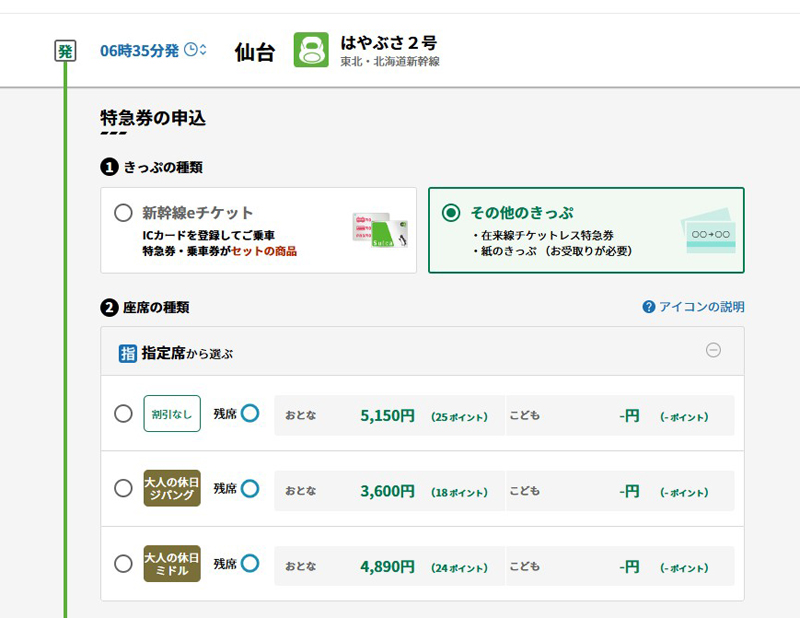800x618 pixels.
Task: Click the green Hayabusa train icon
Action: point(311,50)
